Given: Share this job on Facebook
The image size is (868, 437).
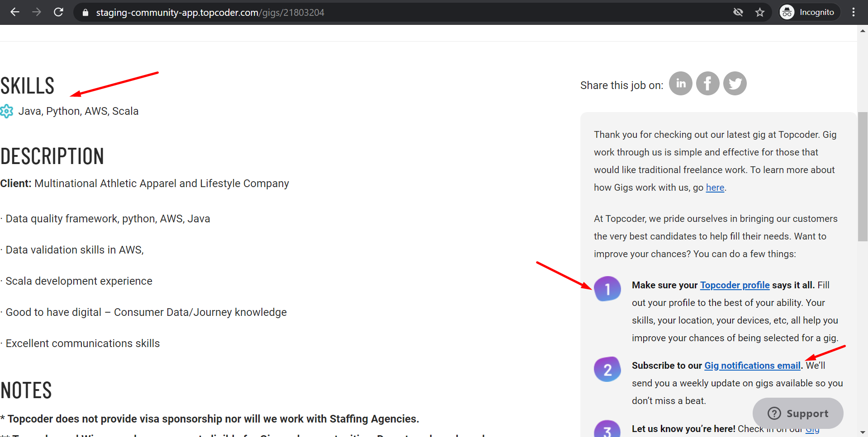Looking at the screenshot, I should tap(708, 84).
